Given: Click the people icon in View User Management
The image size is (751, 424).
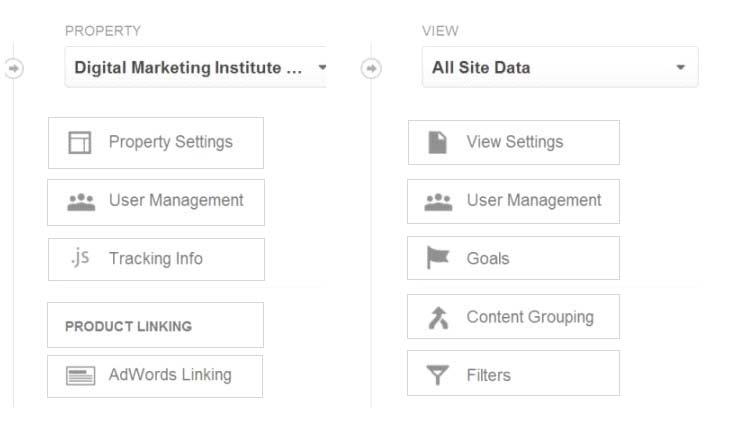Looking at the screenshot, I should point(438,202).
